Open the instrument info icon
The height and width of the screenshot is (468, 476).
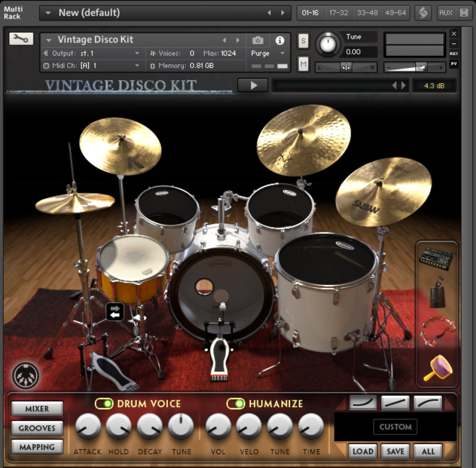pyautogui.click(x=280, y=40)
